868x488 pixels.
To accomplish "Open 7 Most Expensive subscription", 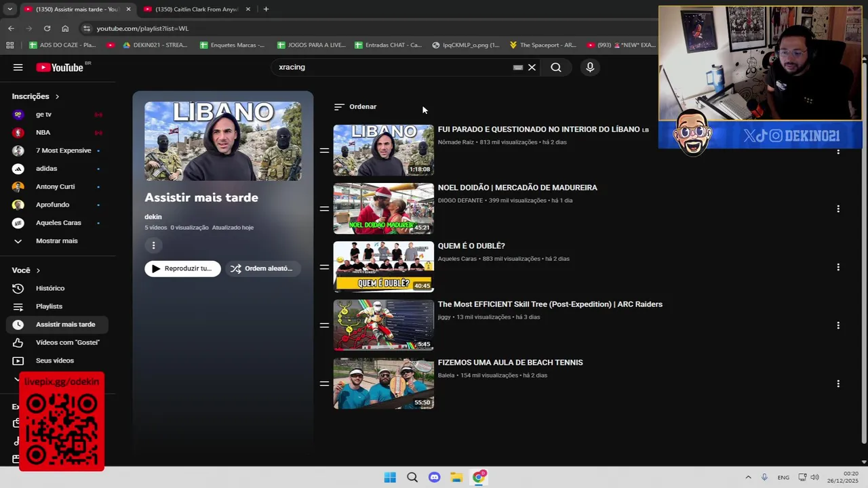I will [x=57, y=150].
